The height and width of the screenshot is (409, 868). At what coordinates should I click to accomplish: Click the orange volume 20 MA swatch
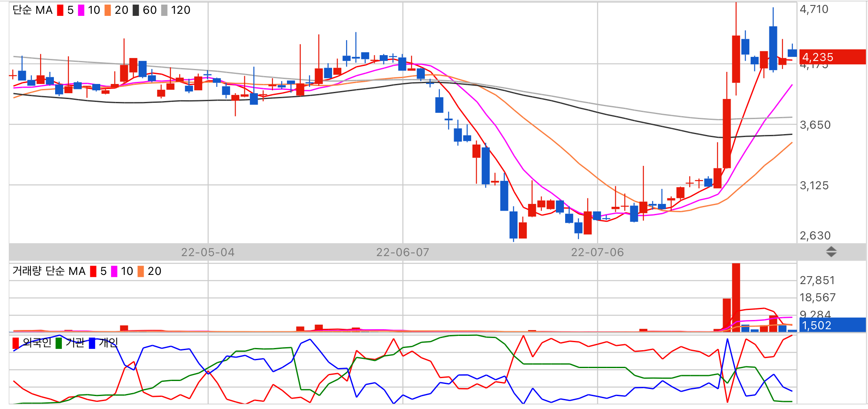coord(141,272)
